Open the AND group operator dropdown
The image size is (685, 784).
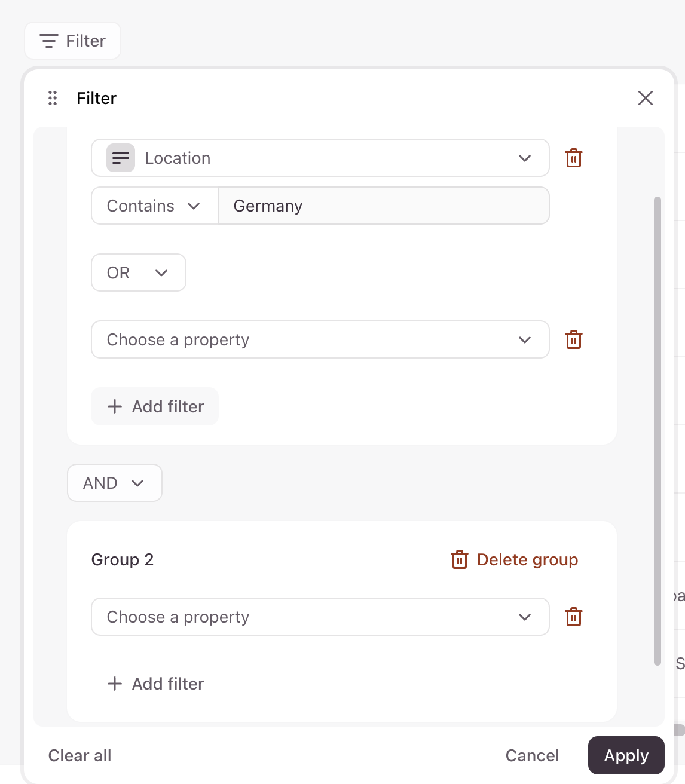(x=114, y=483)
